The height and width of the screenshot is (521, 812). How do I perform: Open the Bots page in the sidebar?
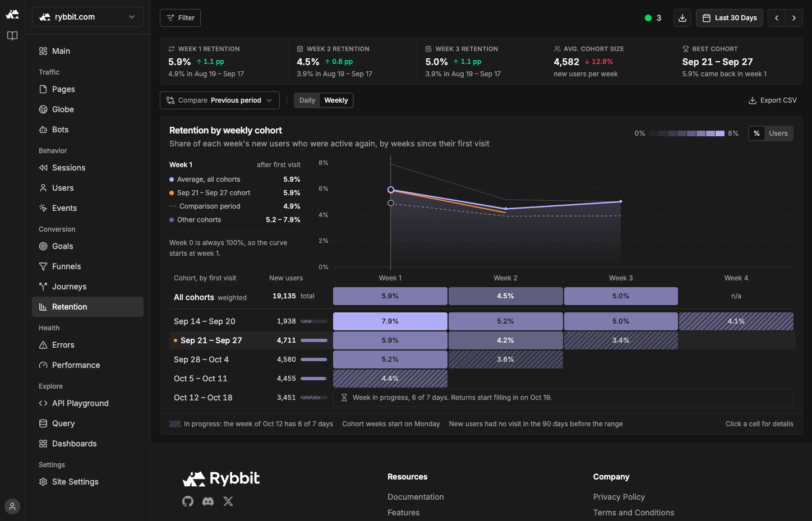click(x=87, y=130)
